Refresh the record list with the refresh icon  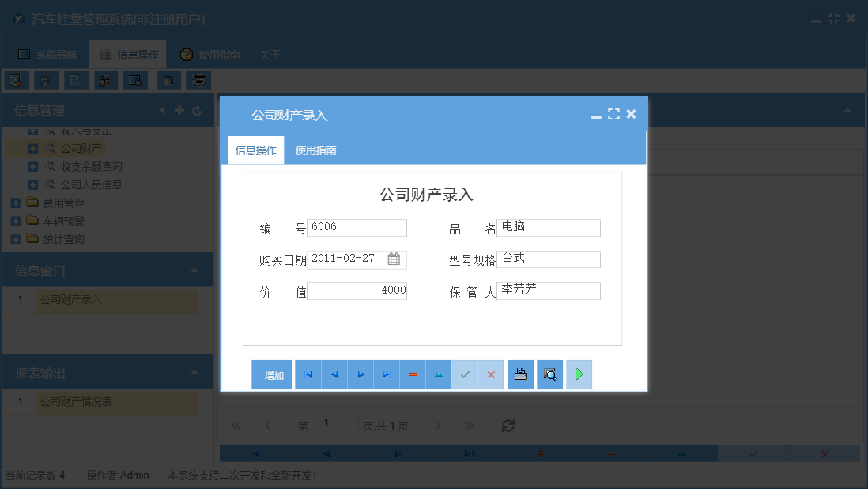tap(507, 425)
